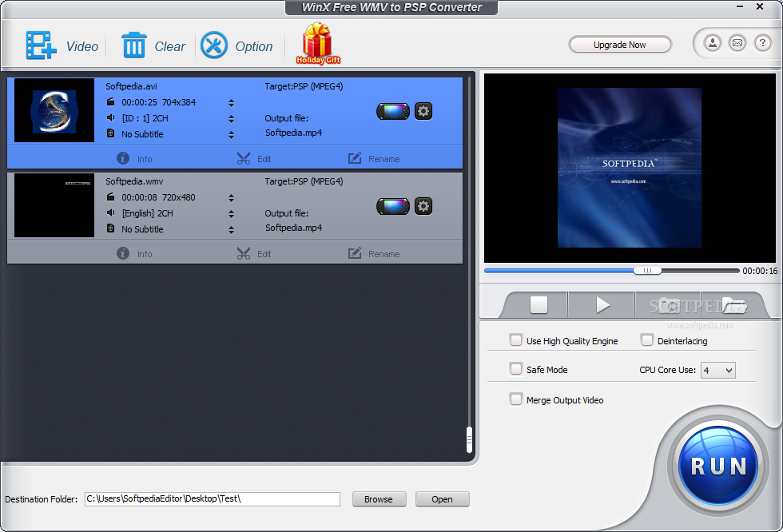The width and height of the screenshot is (783, 532).
Task: Click Info label for Softpedia.avi
Action: [145, 159]
